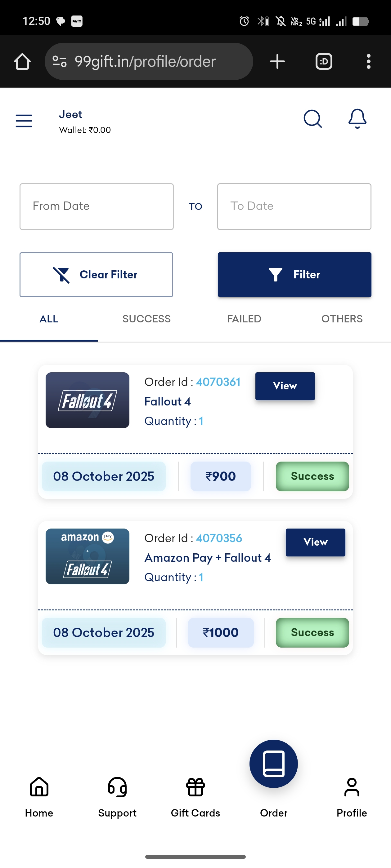Open order Id link 4070356

tap(219, 538)
